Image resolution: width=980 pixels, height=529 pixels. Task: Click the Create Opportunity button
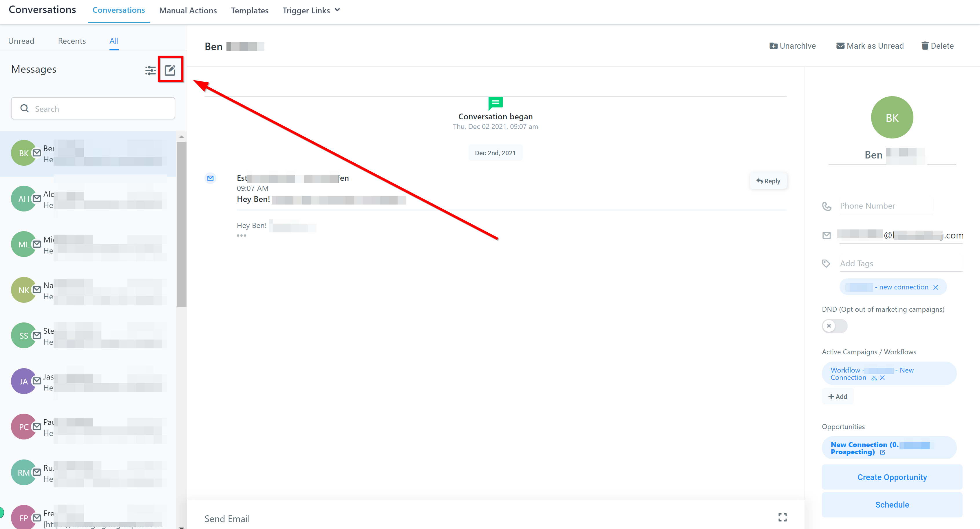(x=892, y=477)
